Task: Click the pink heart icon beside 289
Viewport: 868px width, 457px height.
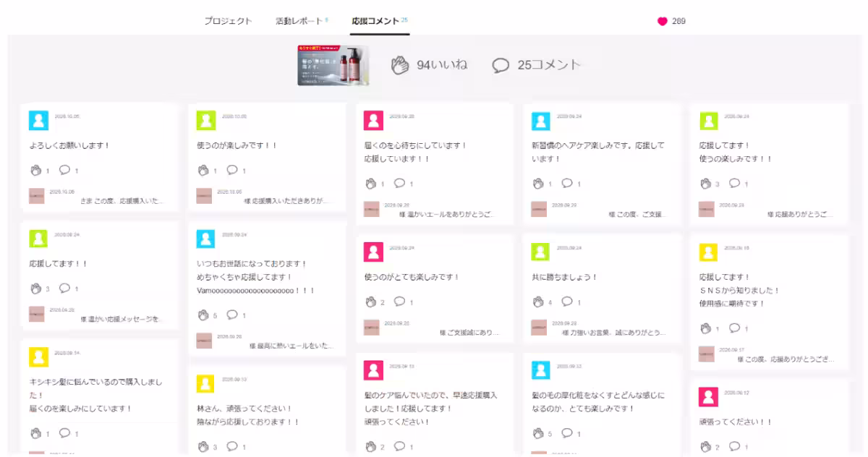Action: coord(662,21)
